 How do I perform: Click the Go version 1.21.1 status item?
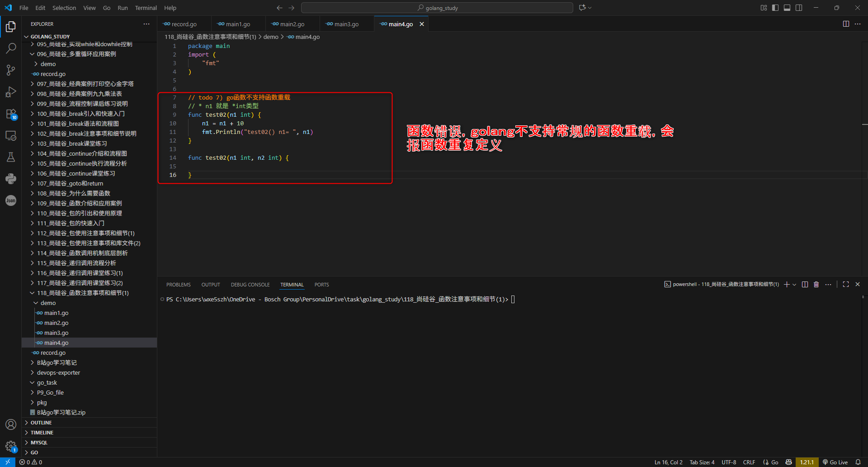807,462
